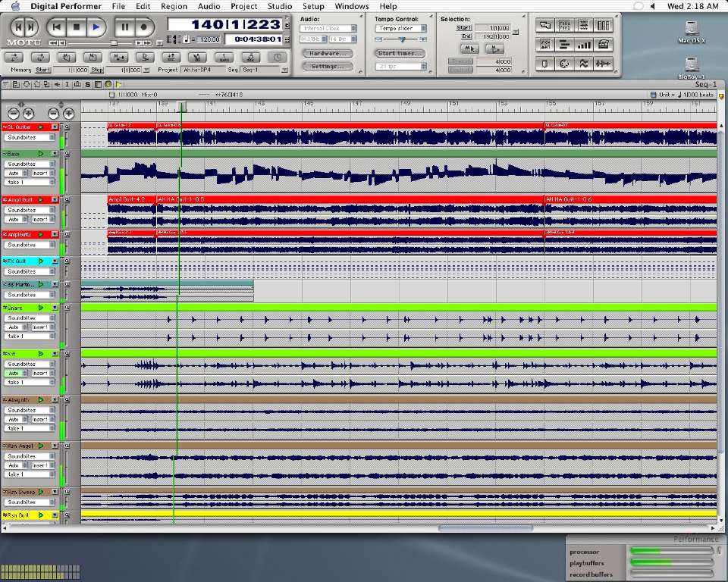The image size is (728, 582).
Task: Open GL Guitar track settings dropdown arrow
Action: click(55, 127)
